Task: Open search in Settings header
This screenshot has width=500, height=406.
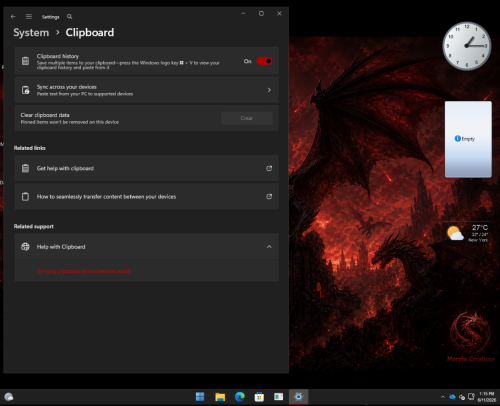Action: coord(69,17)
